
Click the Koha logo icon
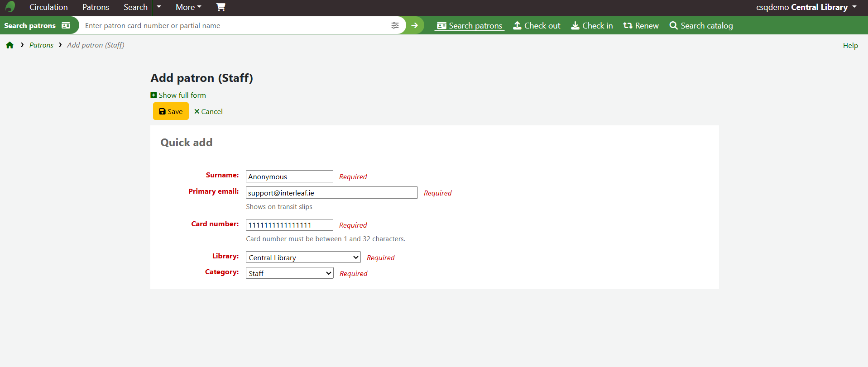pyautogui.click(x=10, y=7)
